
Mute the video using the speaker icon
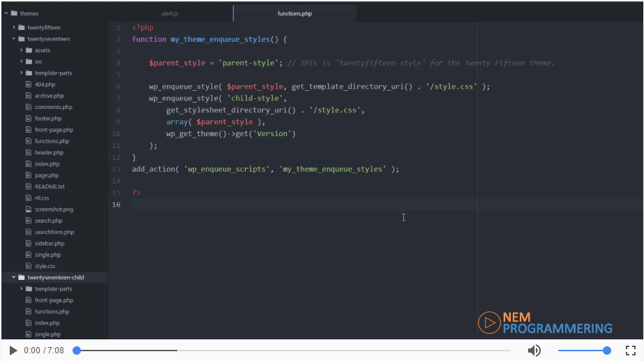pos(534,351)
